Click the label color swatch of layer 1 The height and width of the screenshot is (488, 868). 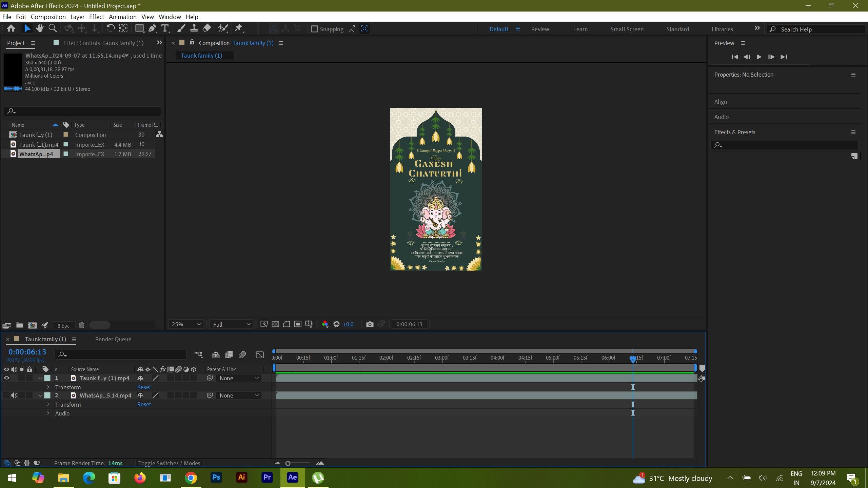(x=47, y=378)
